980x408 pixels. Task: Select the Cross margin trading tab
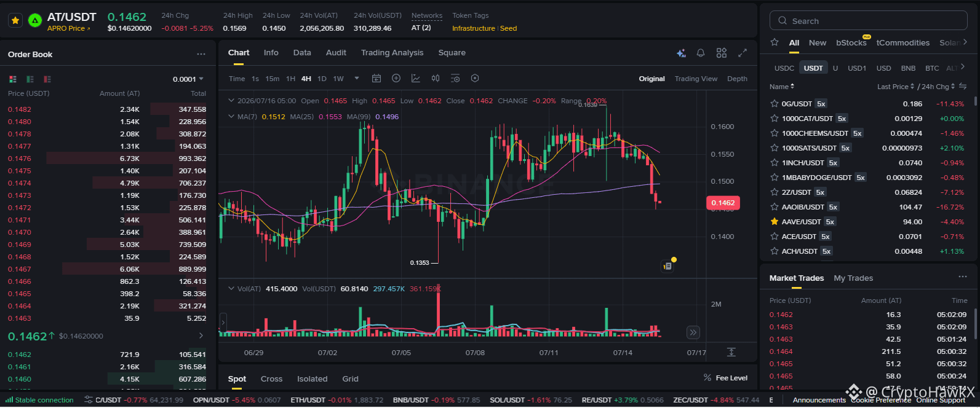pos(271,379)
